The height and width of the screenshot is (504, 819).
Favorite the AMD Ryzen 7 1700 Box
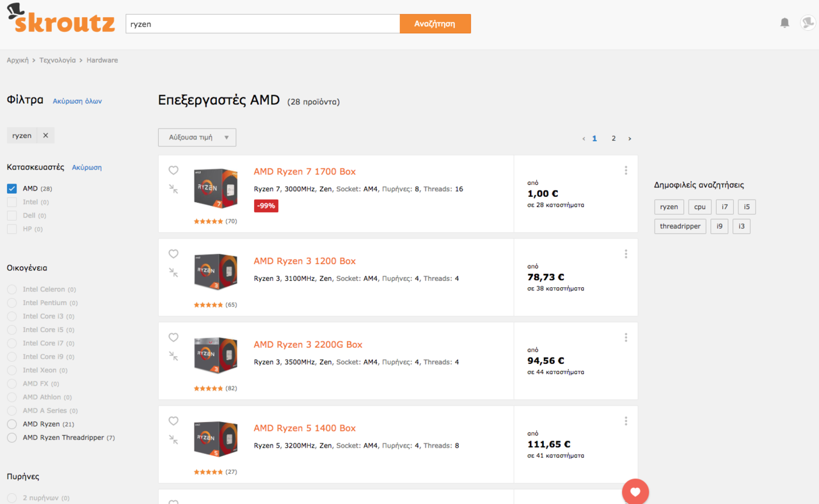pyautogui.click(x=173, y=171)
